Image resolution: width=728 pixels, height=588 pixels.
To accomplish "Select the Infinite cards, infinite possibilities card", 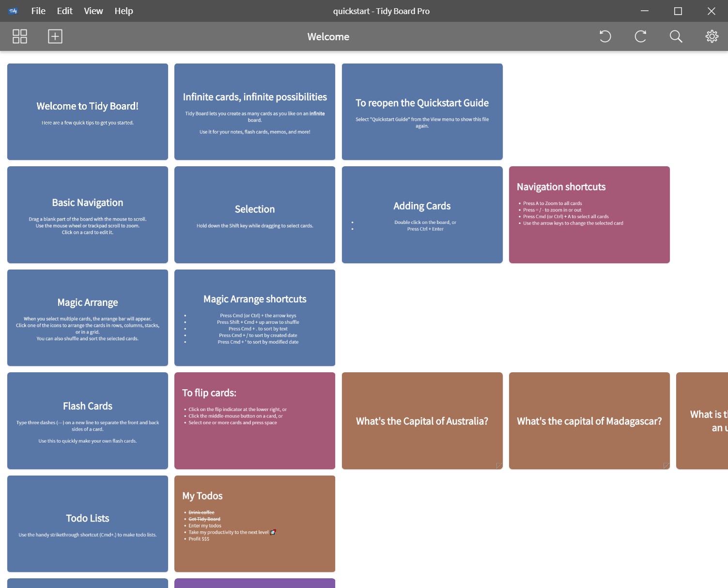I will coord(255,111).
